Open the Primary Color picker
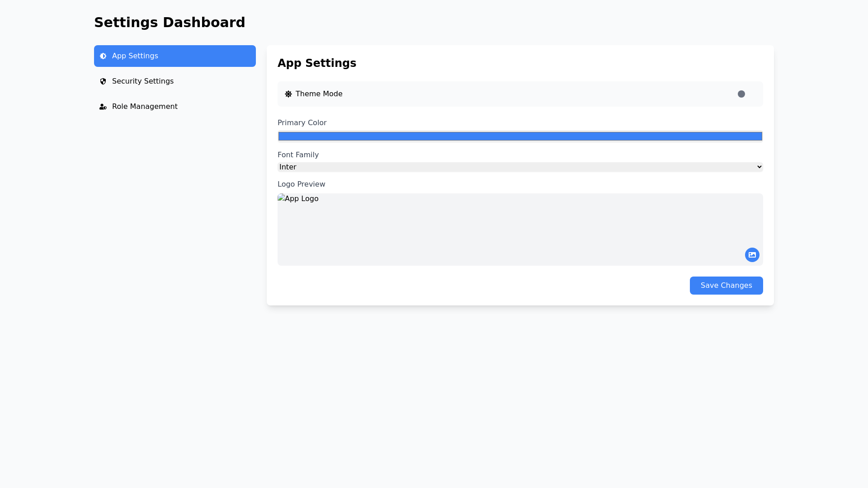The height and width of the screenshot is (488, 868). 520,136
